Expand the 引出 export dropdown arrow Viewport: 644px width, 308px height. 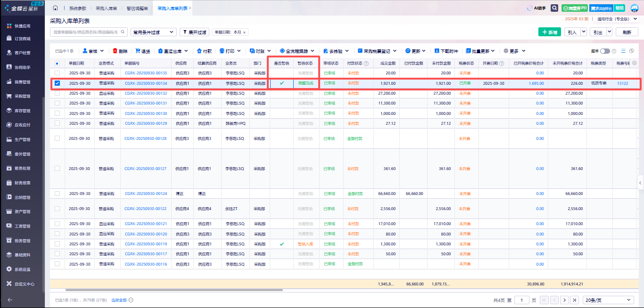[x=609, y=32]
